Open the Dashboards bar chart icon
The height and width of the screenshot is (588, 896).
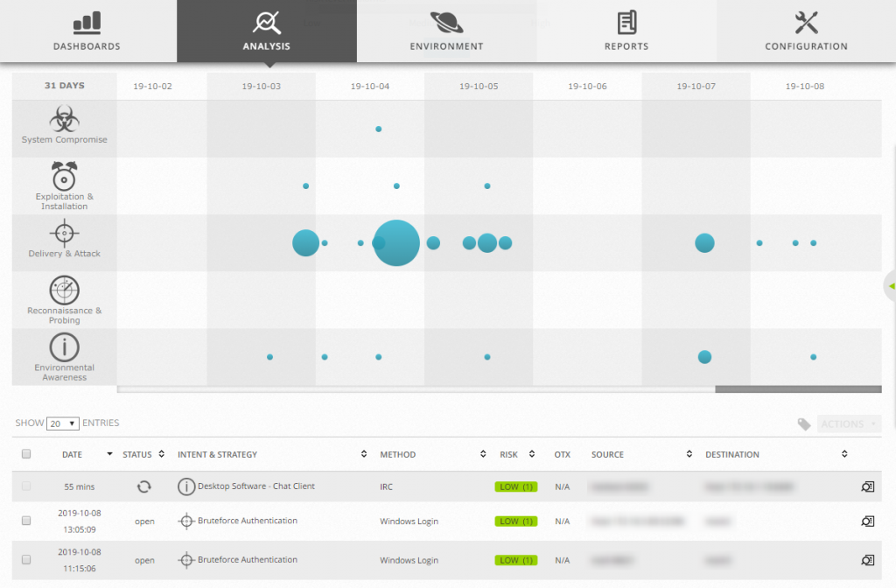coord(87,22)
